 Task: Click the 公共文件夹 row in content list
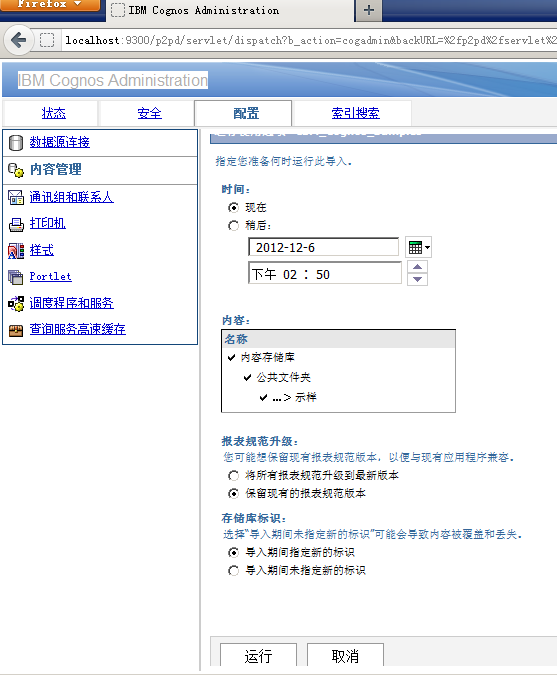coord(338,378)
